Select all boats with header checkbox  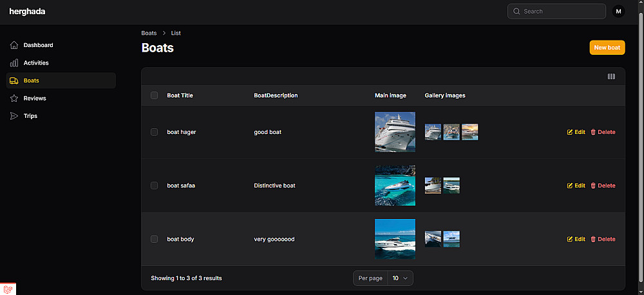[x=154, y=95]
